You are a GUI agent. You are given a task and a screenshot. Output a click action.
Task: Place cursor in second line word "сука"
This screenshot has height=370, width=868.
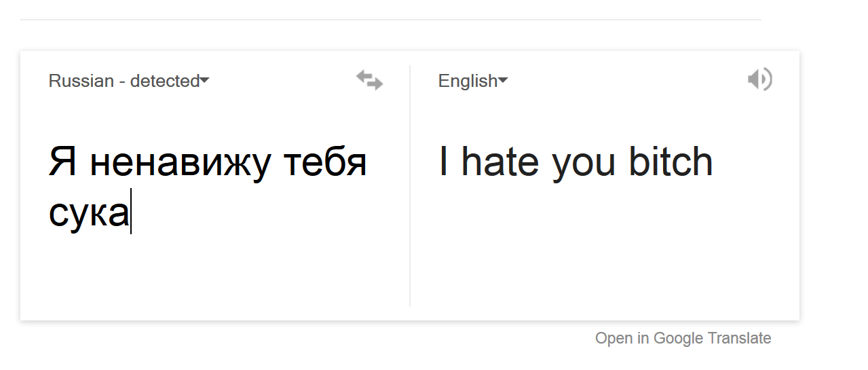click(88, 214)
